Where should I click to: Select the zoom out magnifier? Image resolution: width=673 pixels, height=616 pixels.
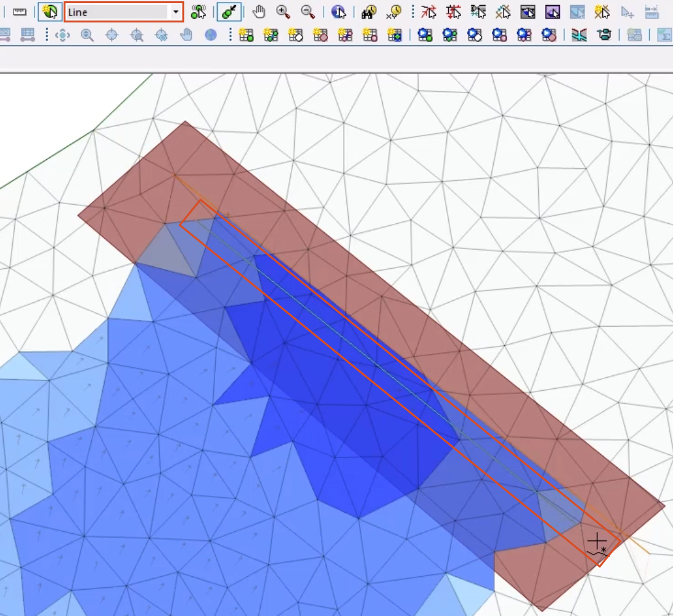[308, 12]
